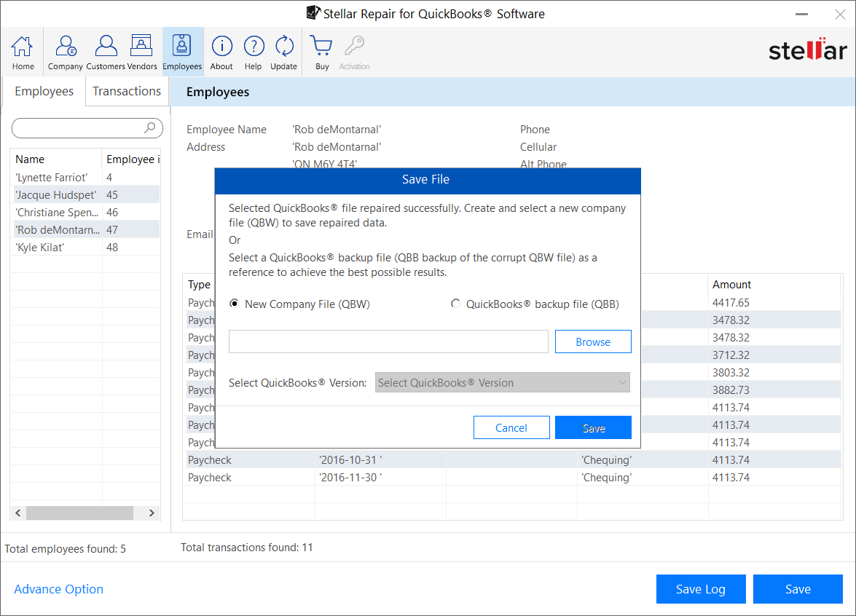Open the Buy shopping cart icon
856x616 pixels.
point(322,52)
